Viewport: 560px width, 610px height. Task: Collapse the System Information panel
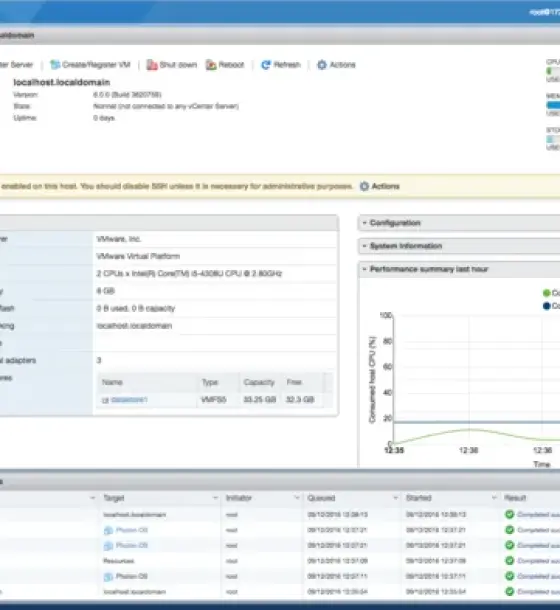tap(364, 246)
